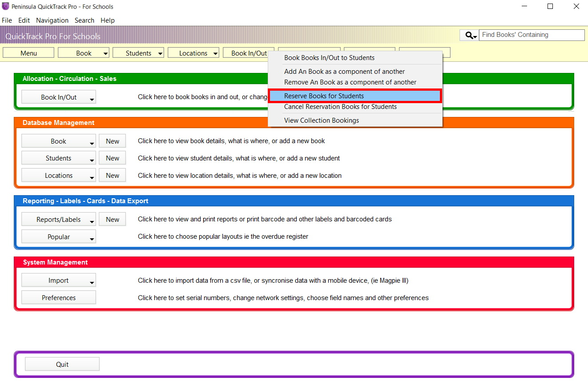Maximize the QuickTrack Pro window
This screenshot has width=588, height=385.
(550, 7)
